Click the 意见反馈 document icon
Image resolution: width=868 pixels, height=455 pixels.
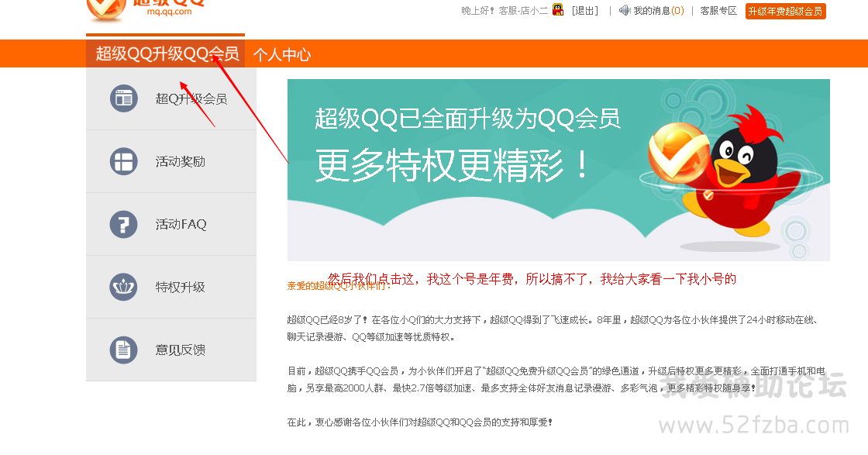pyautogui.click(x=123, y=350)
